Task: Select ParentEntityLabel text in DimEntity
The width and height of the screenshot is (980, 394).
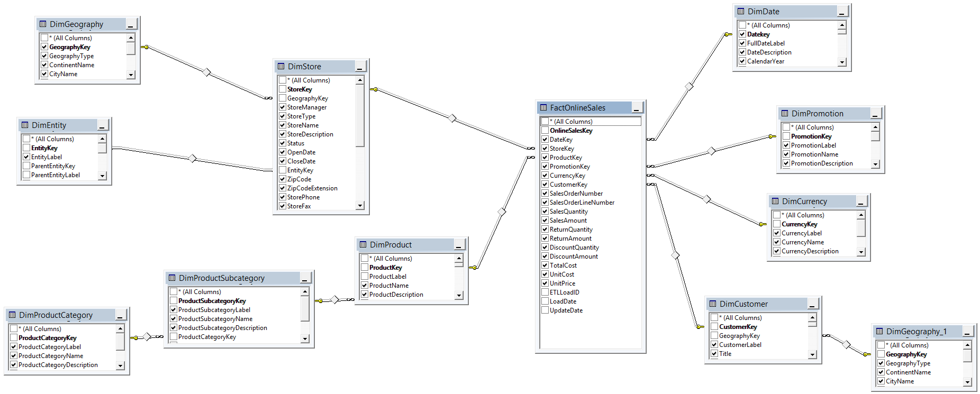Action: pos(56,175)
